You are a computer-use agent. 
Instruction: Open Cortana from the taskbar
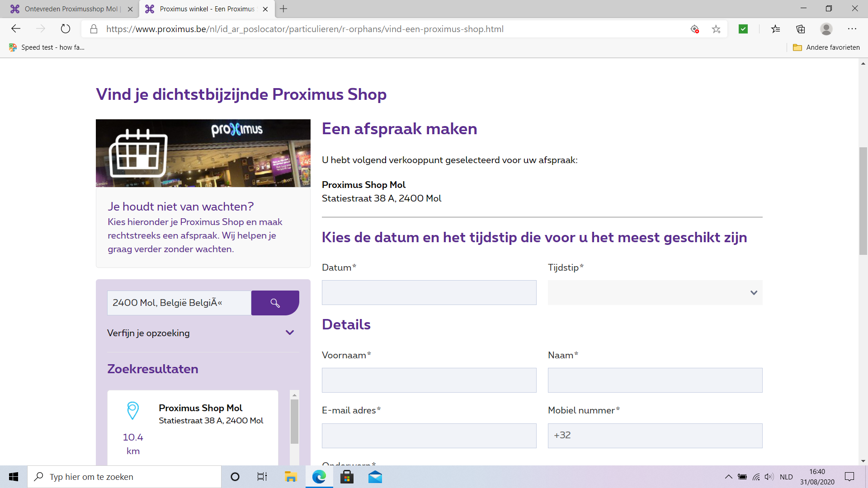(x=235, y=477)
